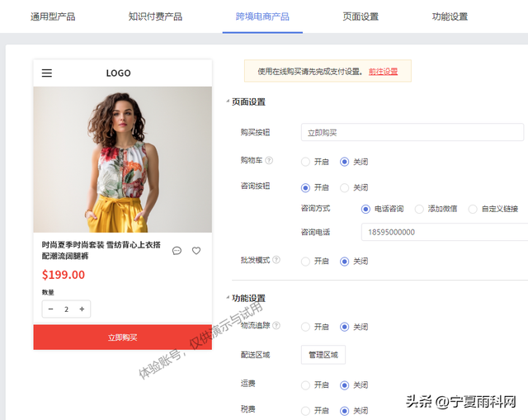The width and height of the screenshot is (528, 420).
Task: Click the chat bubble icon beside product title
Action: [177, 251]
